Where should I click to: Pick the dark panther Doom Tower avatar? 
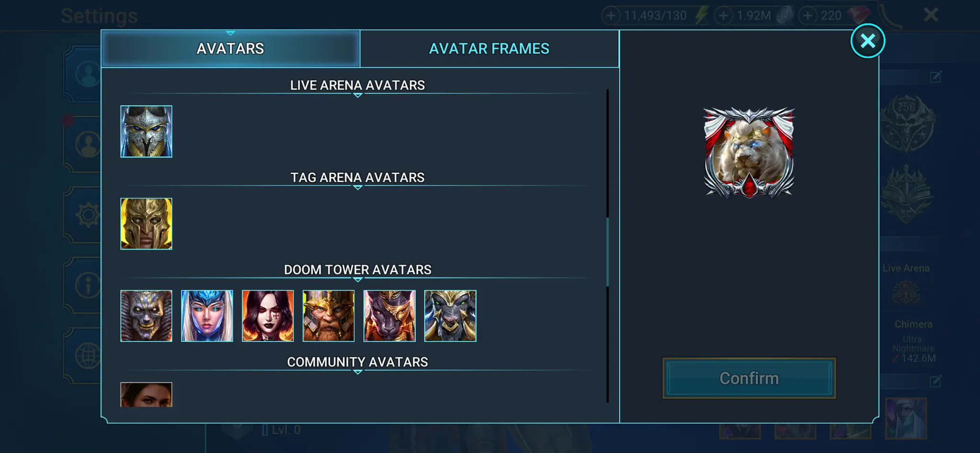[389, 316]
